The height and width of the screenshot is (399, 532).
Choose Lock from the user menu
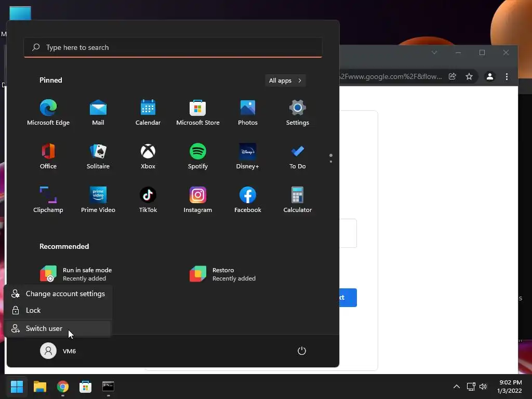point(58,310)
